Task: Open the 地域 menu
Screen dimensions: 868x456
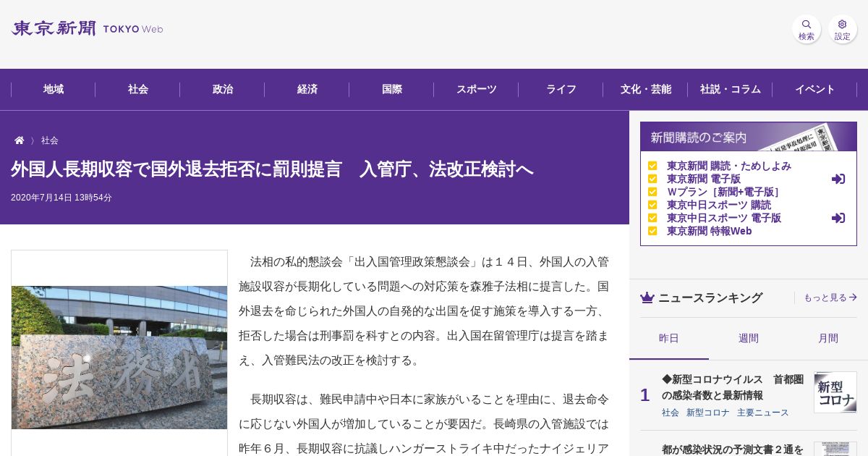Action: pyautogui.click(x=54, y=90)
